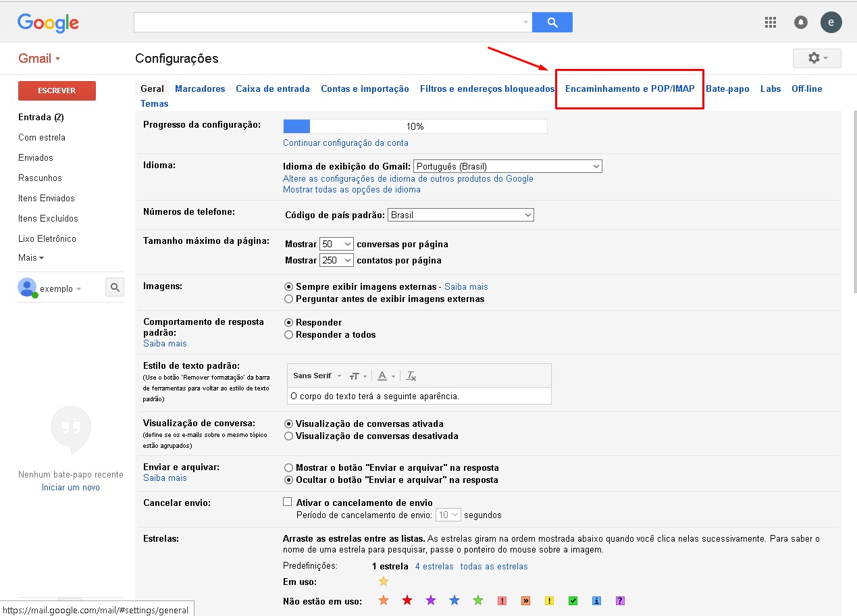857x616 pixels.
Task: Open the text color picker
Action: [x=386, y=376]
